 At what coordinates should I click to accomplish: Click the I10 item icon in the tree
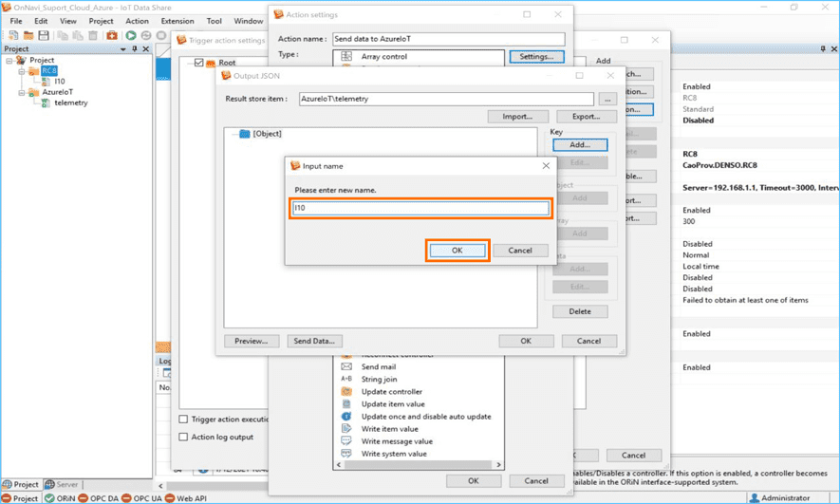47,82
